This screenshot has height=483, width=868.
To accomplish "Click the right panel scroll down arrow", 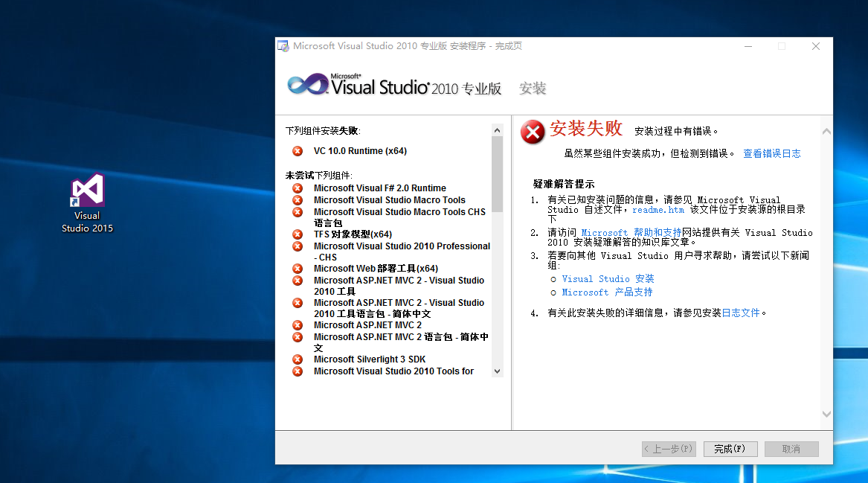I will pos(826,414).
